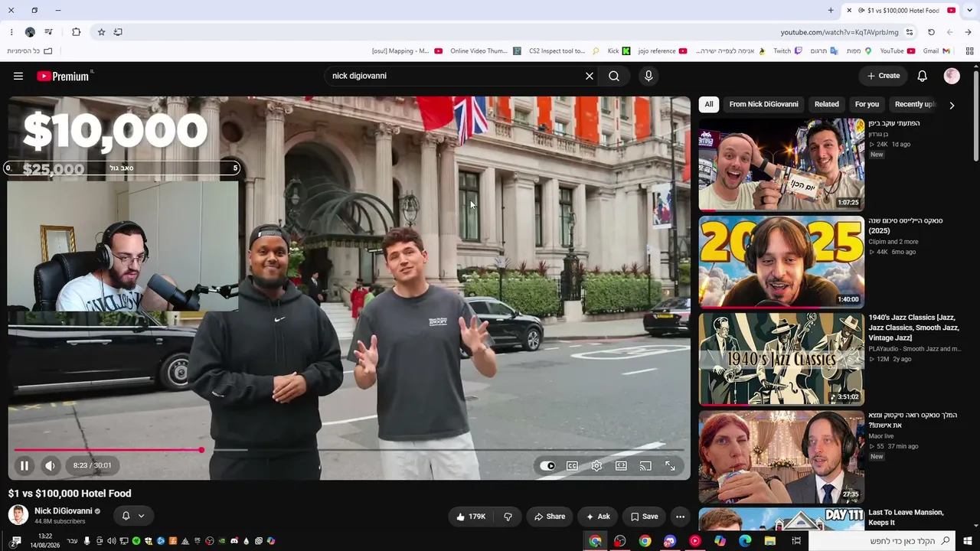The image size is (980, 551).
Task: Open the 1:07:25 recommended video thumbnail
Action: click(x=782, y=165)
